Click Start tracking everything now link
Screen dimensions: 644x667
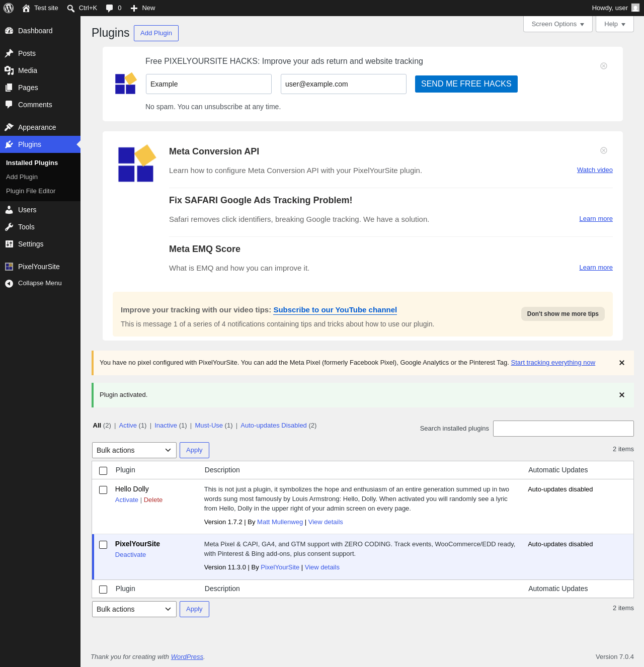click(553, 363)
